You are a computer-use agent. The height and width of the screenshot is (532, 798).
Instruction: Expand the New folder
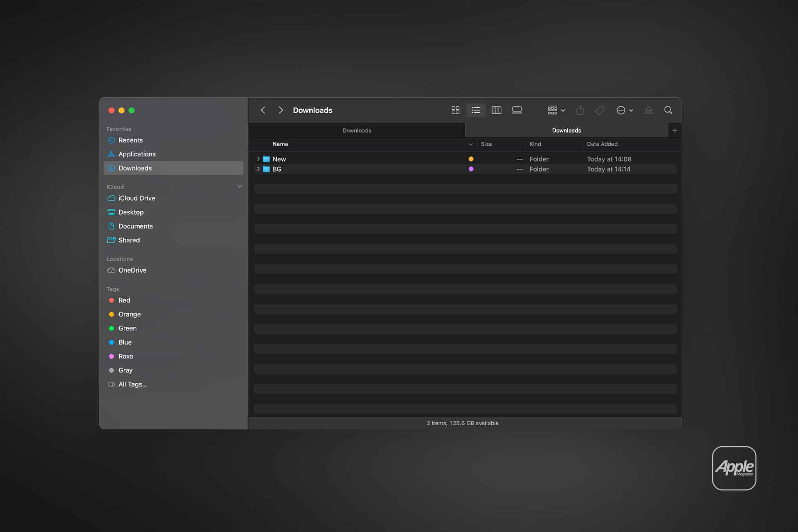(x=258, y=159)
